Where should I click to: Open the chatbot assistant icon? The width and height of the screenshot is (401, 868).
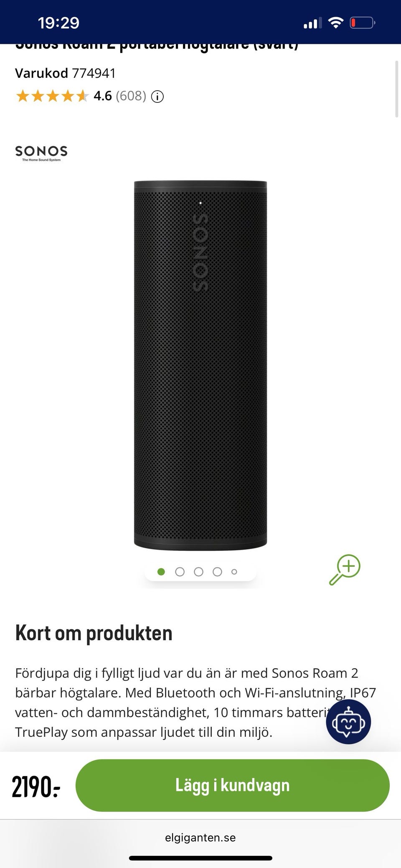348,722
